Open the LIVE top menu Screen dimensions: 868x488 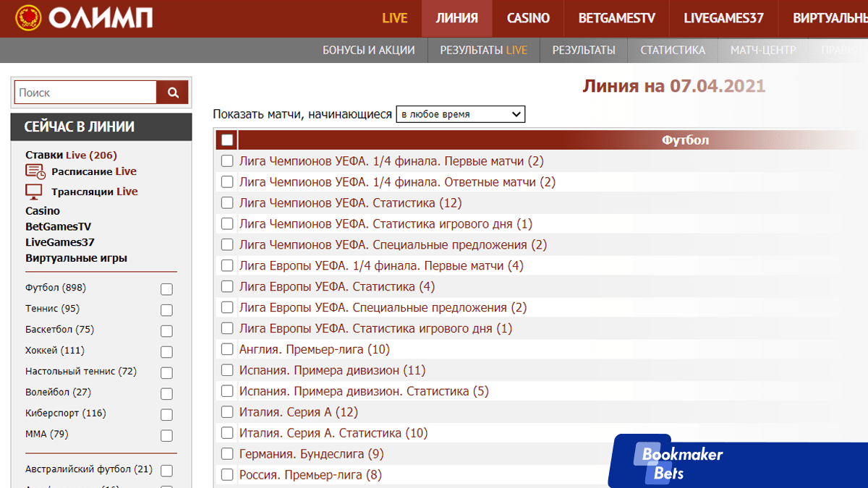pos(395,18)
